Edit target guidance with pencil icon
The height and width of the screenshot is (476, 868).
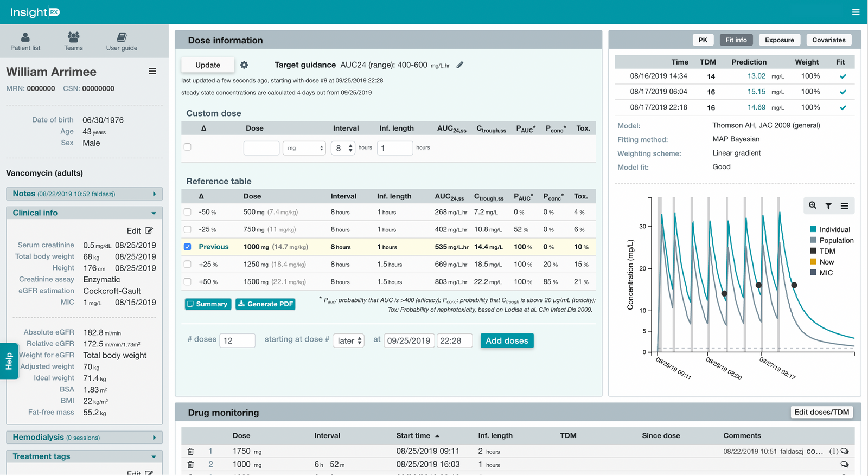click(x=460, y=65)
